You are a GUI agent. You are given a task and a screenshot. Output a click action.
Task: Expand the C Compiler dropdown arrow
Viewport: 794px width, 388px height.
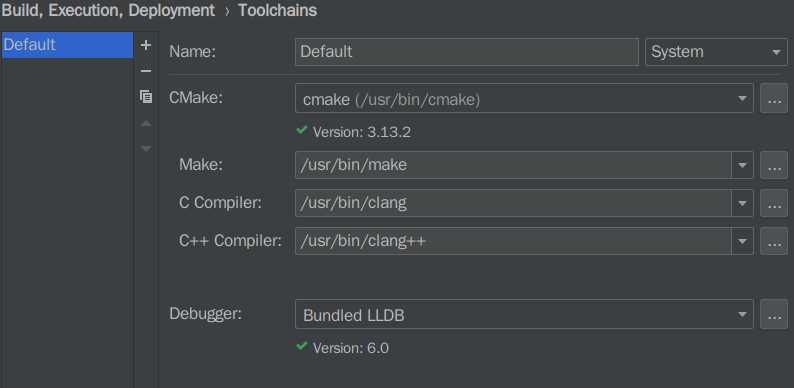tap(742, 203)
